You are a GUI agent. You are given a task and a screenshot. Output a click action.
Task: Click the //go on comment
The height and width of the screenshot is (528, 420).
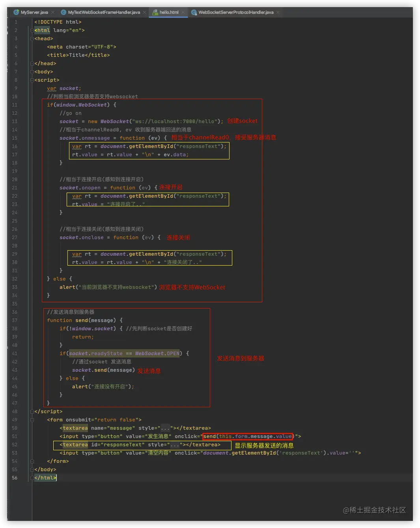71,113
